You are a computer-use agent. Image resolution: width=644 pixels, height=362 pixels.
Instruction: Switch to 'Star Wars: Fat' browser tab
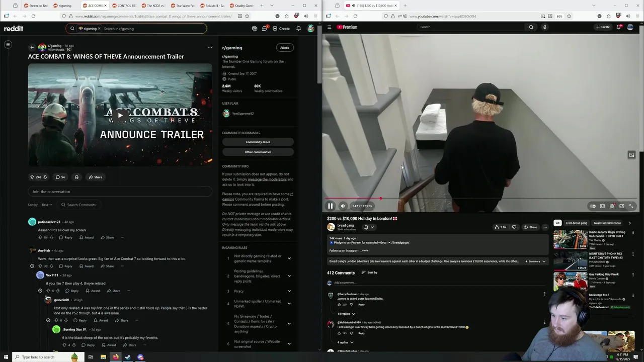[183, 6]
